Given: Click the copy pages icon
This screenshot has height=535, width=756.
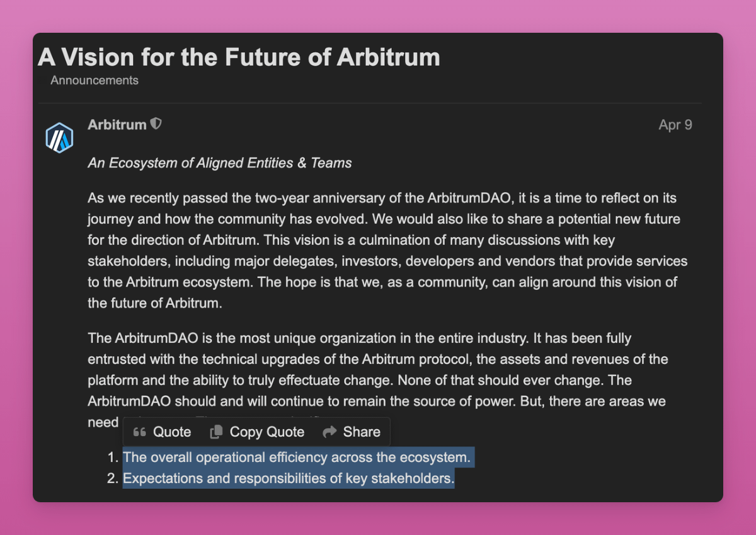Looking at the screenshot, I should tap(216, 432).
